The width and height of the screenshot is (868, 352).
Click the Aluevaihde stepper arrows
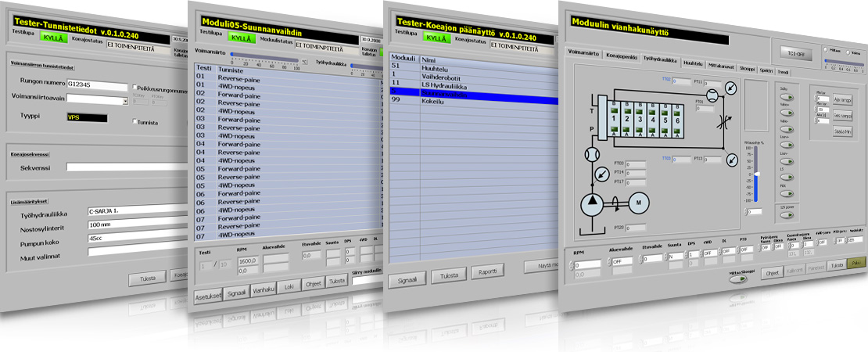611,260
